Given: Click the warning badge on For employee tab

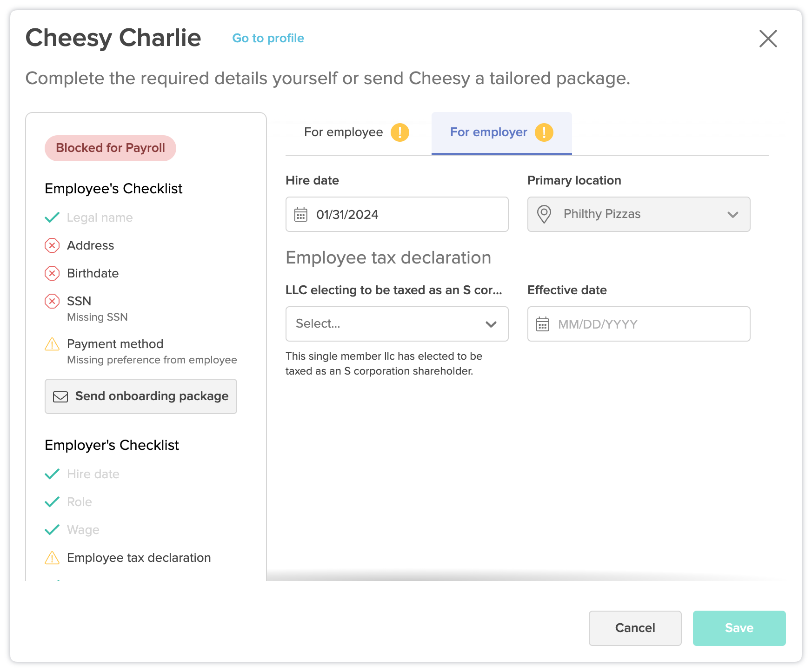Looking at the screenshot, I should [x=399, y=132].
